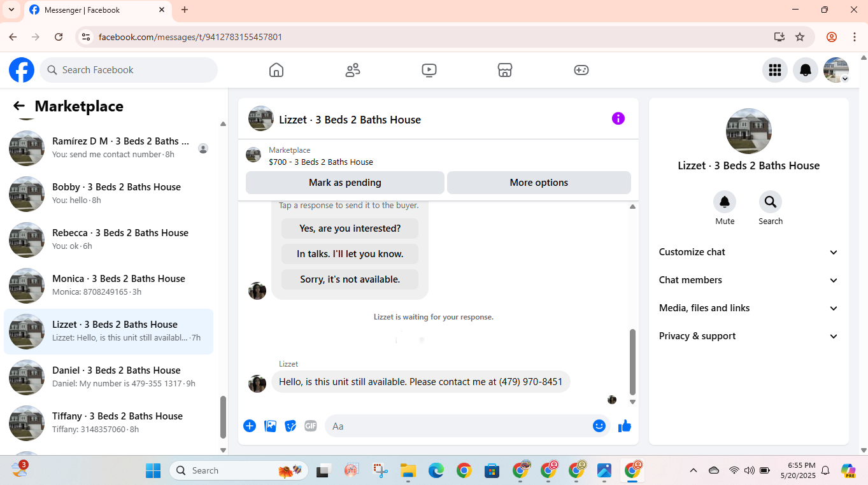Open Lizzet's large profile thumbnail in sidebar
Viewport: 868px width, 485px height.
coord(749,131)
